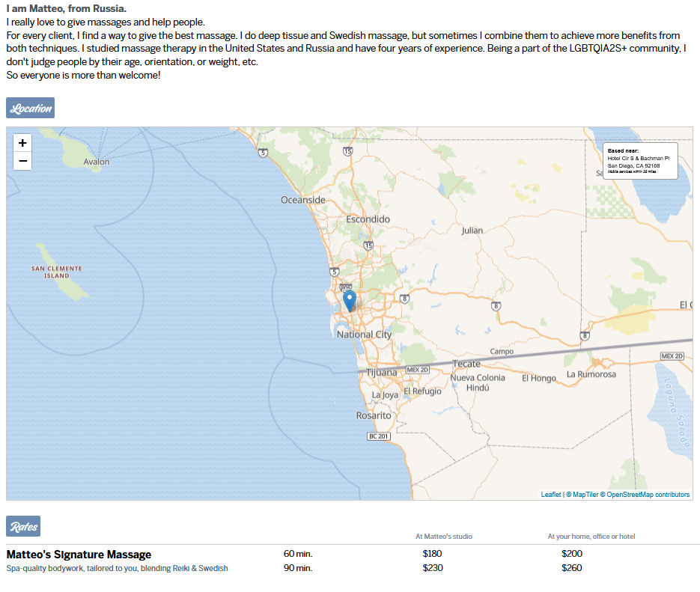Click San Clemente Island on map
The height and width of the screenshot is (592, 700).
tap(56, 272)
